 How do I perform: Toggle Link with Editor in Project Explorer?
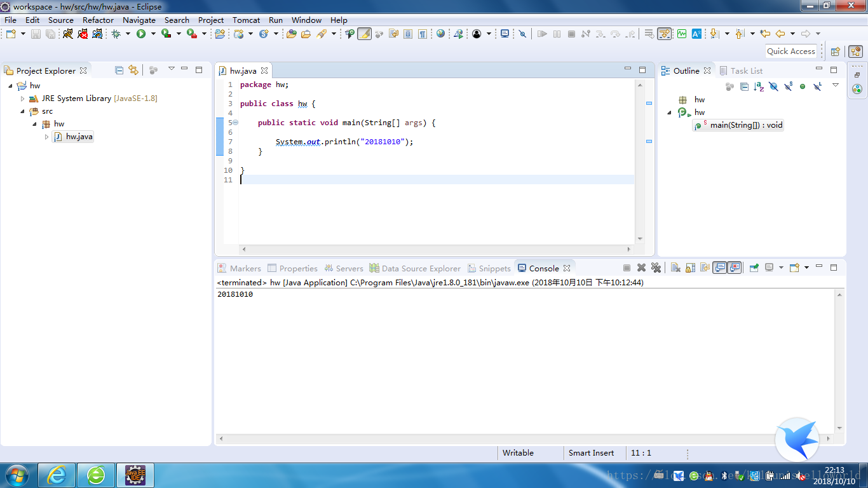point(133,70)
